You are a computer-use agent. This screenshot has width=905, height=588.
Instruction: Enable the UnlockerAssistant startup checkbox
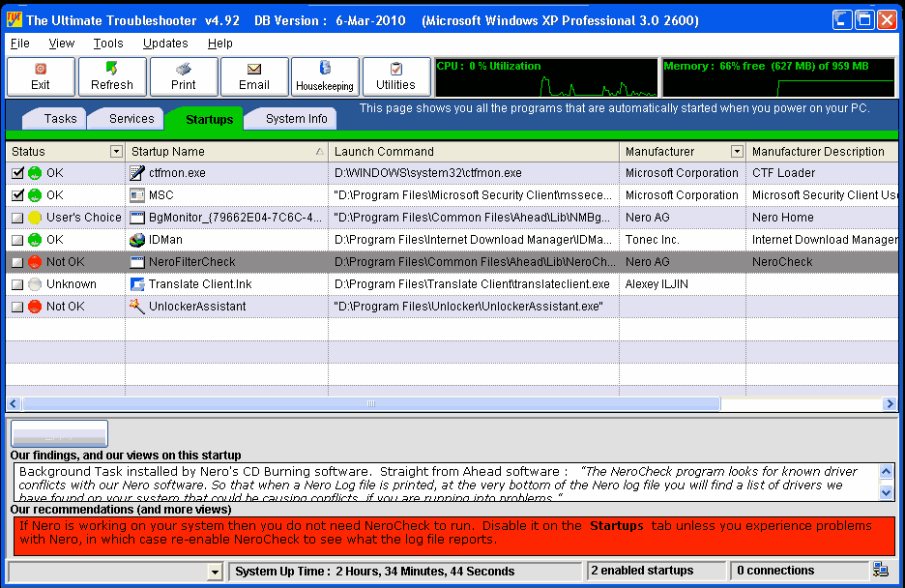tap(17, 307)
